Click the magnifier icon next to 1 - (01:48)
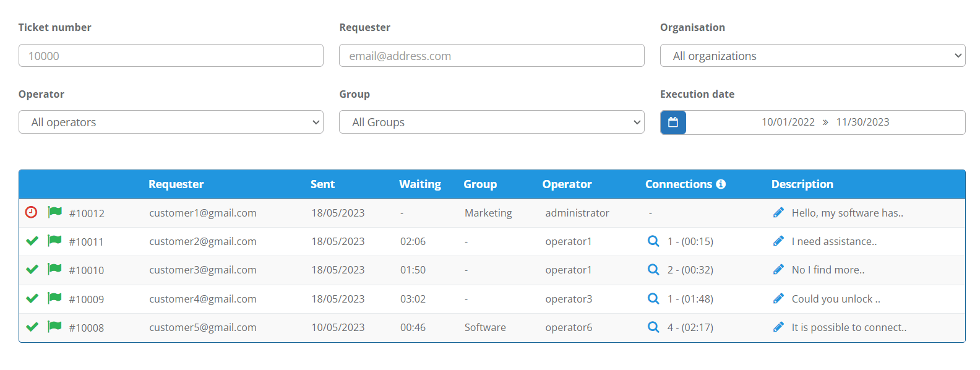Viewport: 980px width, 370px height. [x=653, y=299]
